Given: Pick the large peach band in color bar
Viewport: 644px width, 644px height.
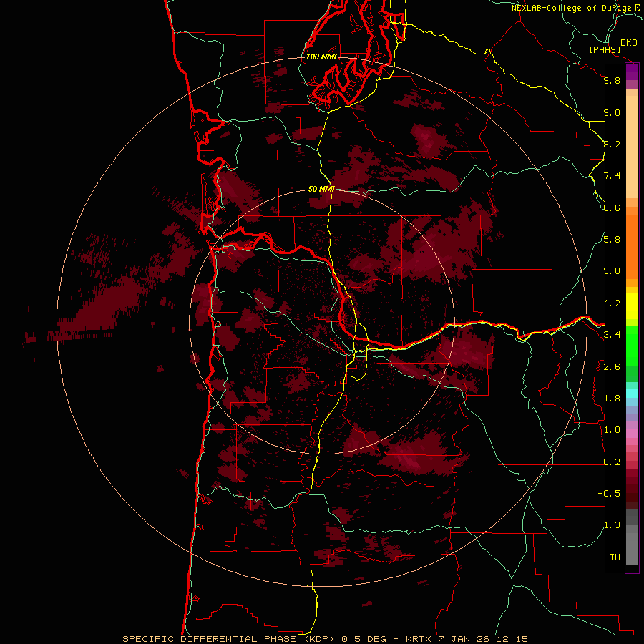Looking at the screenshot, I should tap(632, 147).
